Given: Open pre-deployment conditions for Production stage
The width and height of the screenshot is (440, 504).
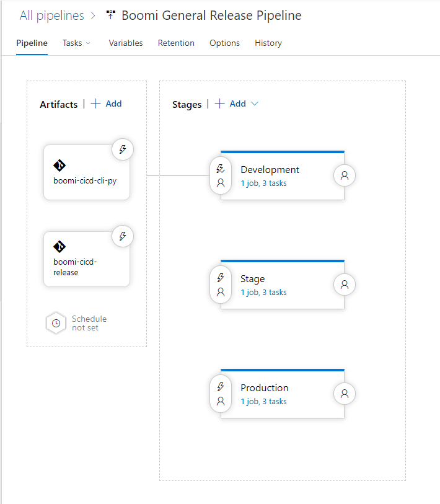Looking at the screenshot, I should click(x=221, y=394).
